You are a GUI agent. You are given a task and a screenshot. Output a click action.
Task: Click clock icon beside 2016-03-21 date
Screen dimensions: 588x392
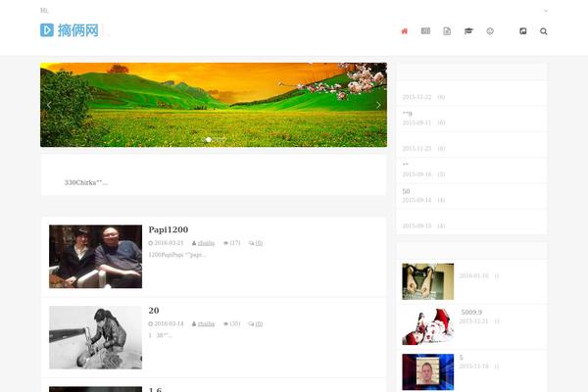151,243
